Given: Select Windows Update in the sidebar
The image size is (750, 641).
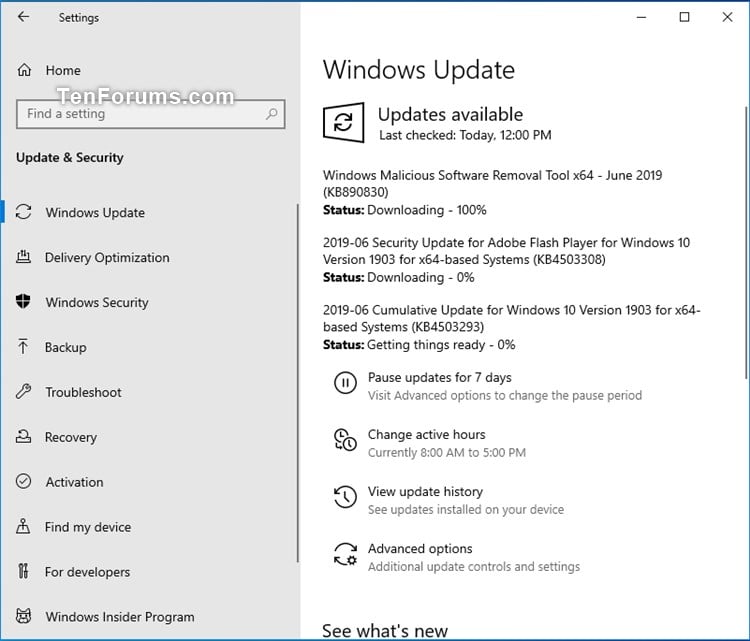Looking at the screenshot, I should (x=95, y=212).
